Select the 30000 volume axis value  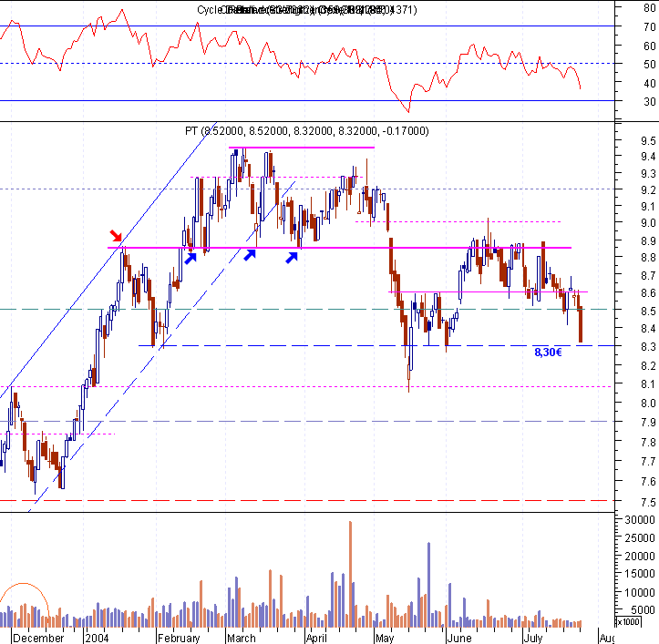tap(640, 520)
